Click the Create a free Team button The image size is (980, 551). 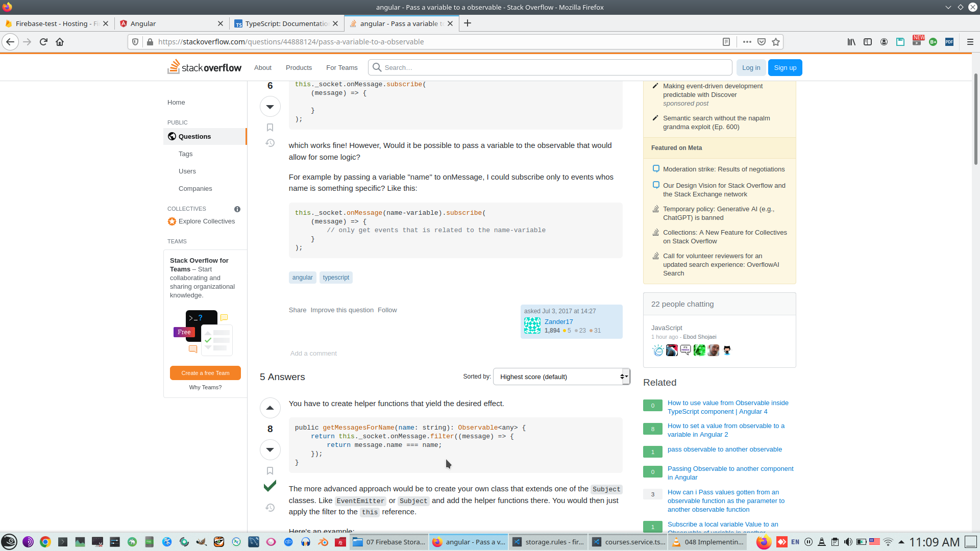pyautogui.click(x=205, y=373)
